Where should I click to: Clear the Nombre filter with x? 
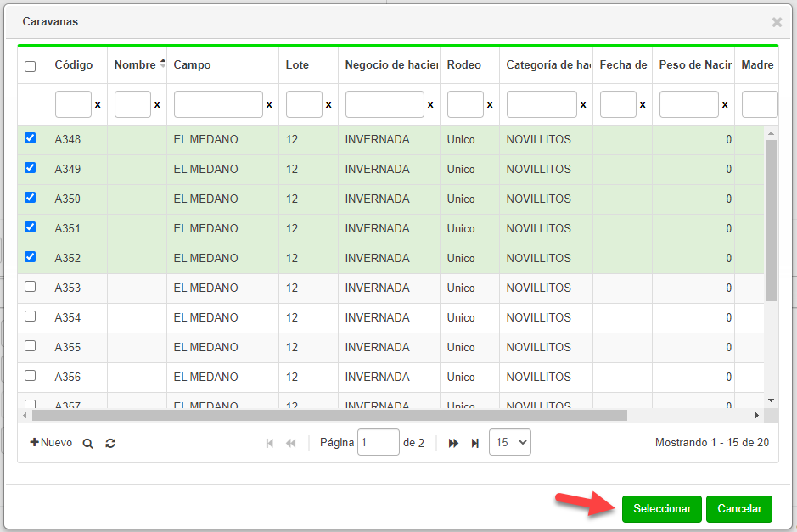click(x=157, y=104)
